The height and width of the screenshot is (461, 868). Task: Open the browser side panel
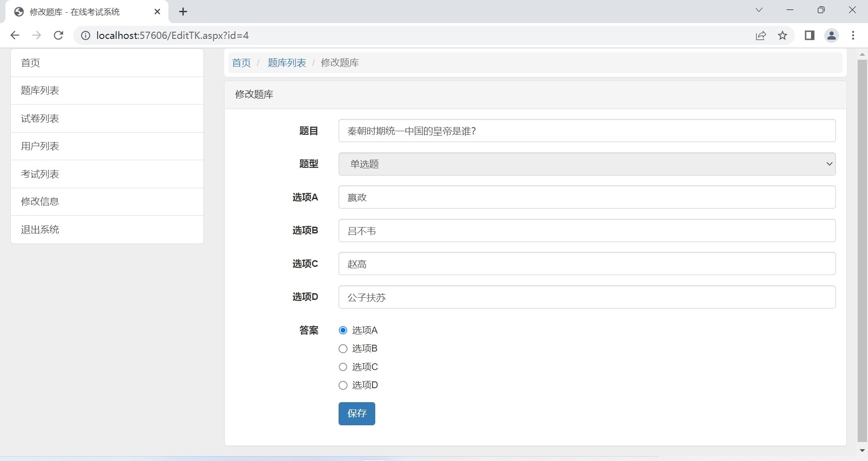coord(809,35)
